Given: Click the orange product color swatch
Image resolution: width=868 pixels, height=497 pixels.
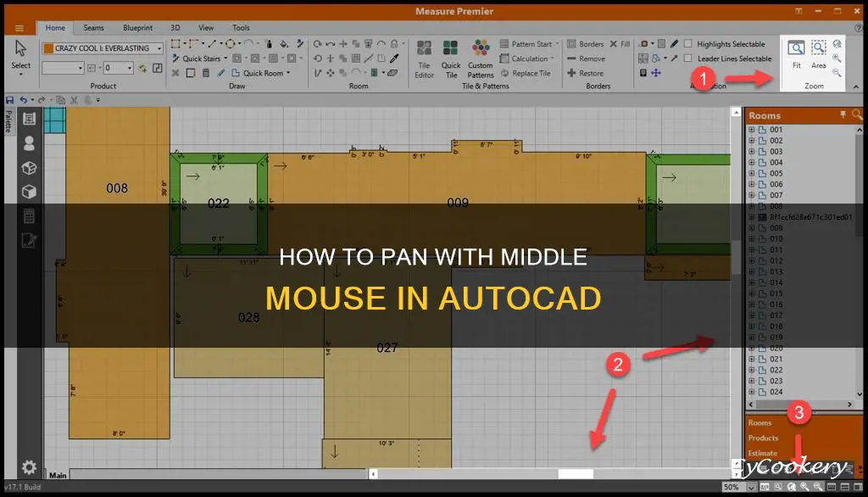Looking at the screenshot, I should (x=48, y=48).
